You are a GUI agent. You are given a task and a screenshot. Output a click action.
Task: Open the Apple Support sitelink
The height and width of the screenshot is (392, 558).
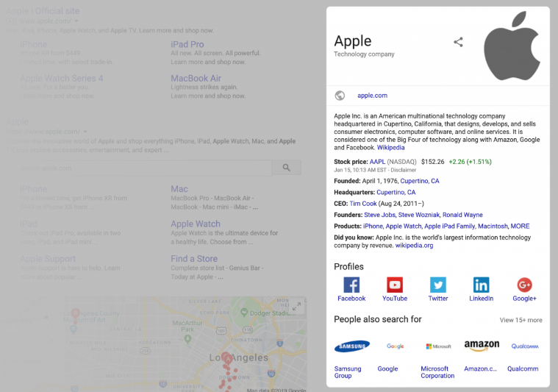[48, 258]
